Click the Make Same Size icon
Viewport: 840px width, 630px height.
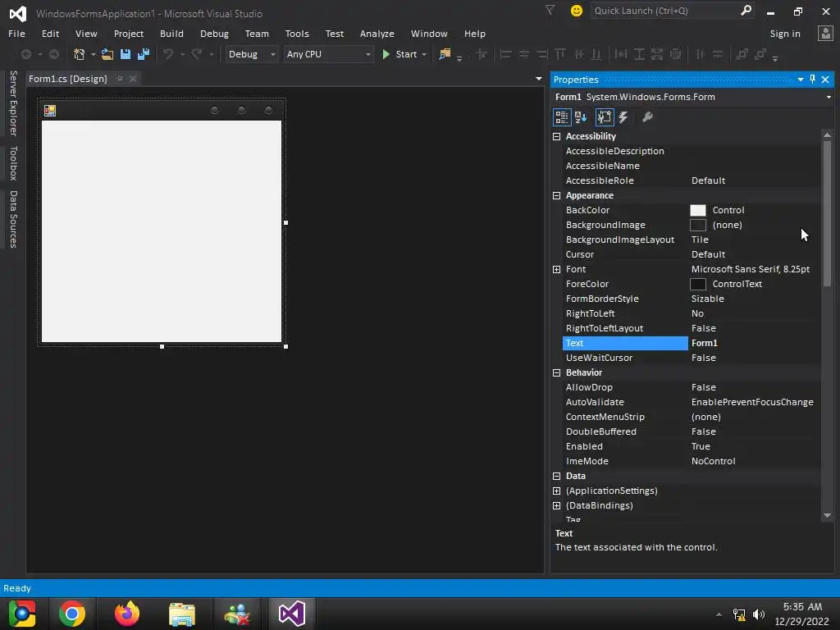click(657, 54)
